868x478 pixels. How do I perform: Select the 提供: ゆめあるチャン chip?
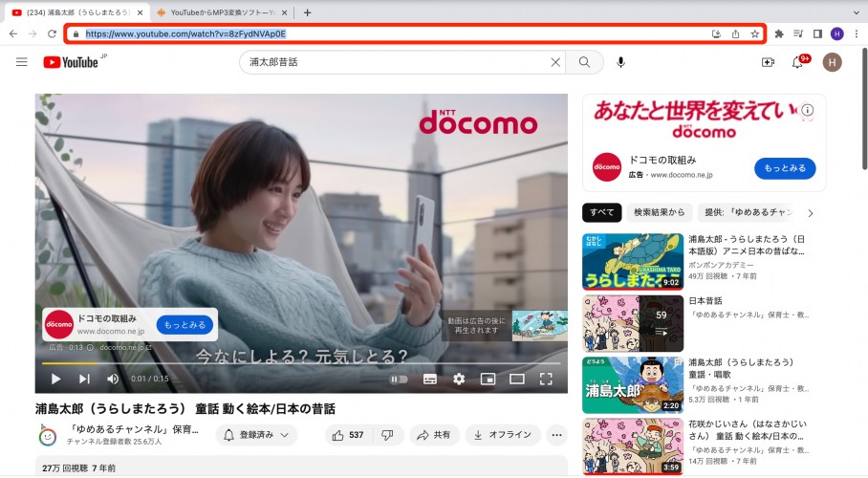(x=749, y=212)
